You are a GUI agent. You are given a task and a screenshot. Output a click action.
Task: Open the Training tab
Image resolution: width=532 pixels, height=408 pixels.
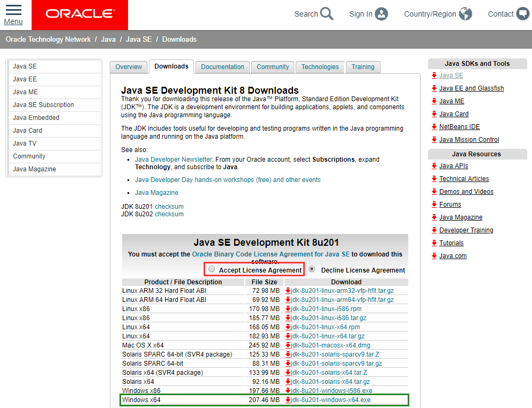pyautogui.click(x=363, y=67)
